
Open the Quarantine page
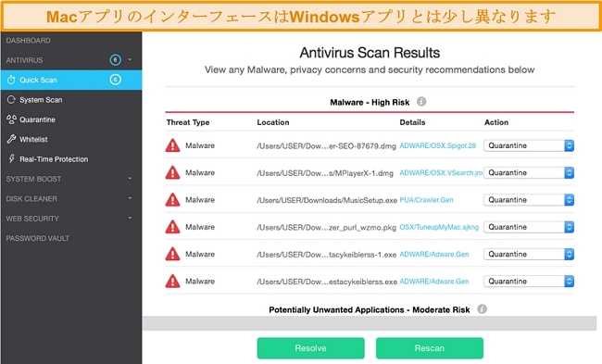37,119
